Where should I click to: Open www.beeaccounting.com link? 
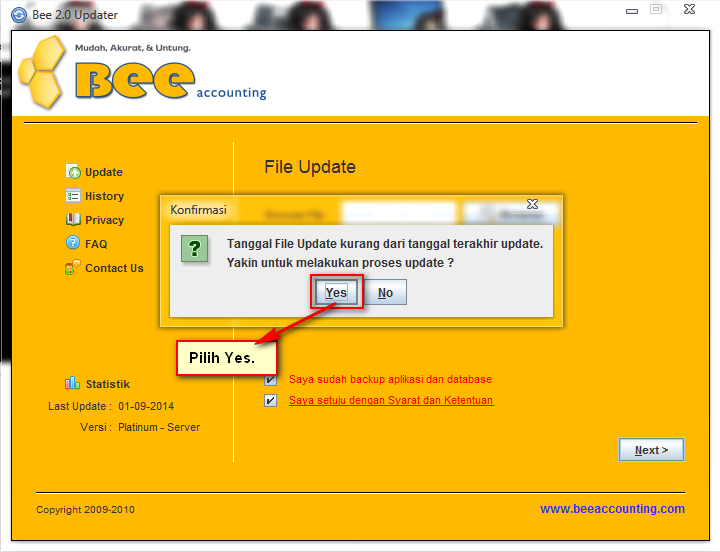pos(612,509)
